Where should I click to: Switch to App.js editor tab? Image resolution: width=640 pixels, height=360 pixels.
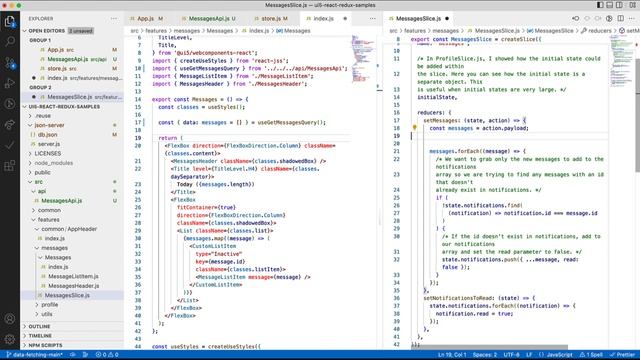pos(147,19)
